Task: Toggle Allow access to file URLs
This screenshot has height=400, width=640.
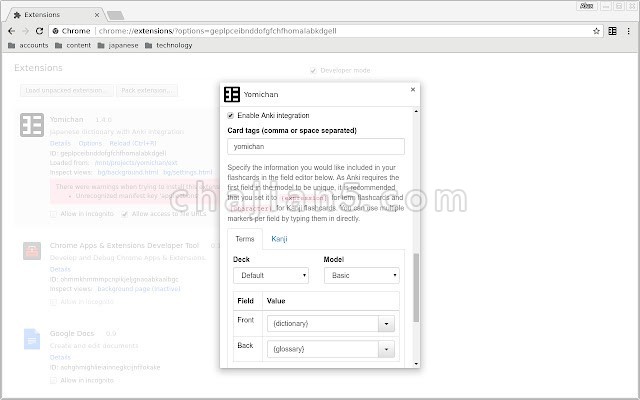Action: [x=124, y=214]
